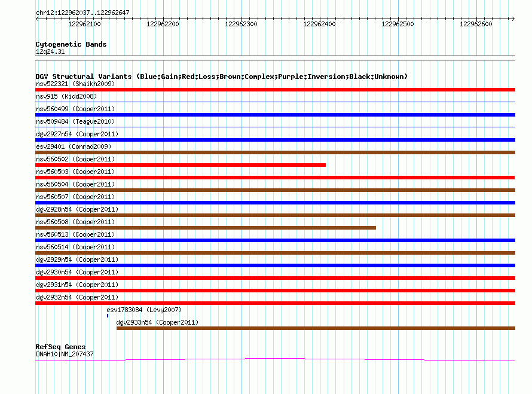Image resolution: width=532 pixels, height=394 pixels.
Task: Select the blue dgv2927n54 gain bar
Action: pos(275,140)
